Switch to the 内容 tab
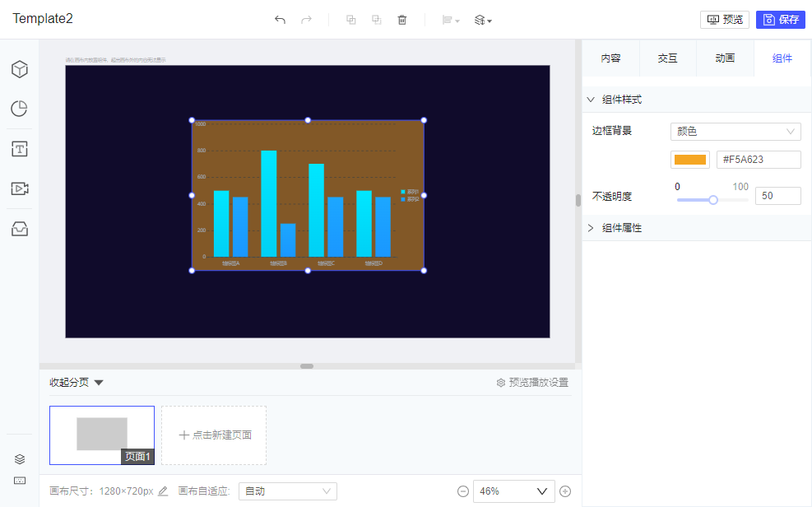 [610, 58]
